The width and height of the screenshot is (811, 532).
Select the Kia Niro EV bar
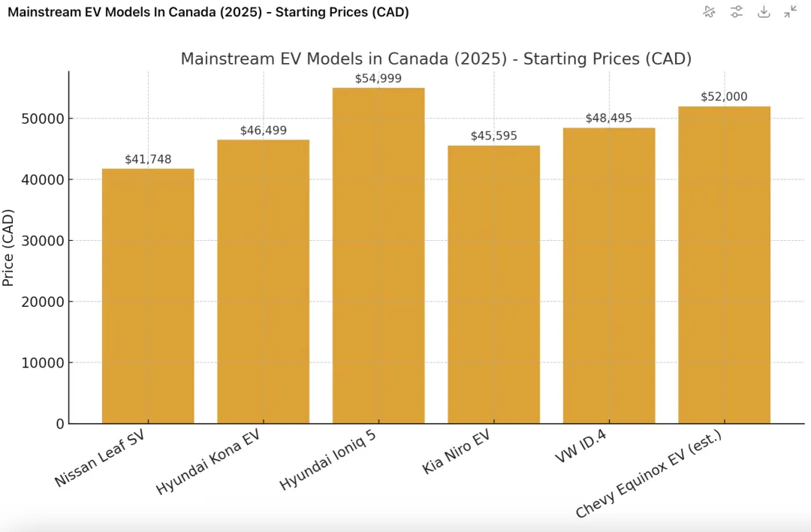pyautogui.click(x=494, y=285)
